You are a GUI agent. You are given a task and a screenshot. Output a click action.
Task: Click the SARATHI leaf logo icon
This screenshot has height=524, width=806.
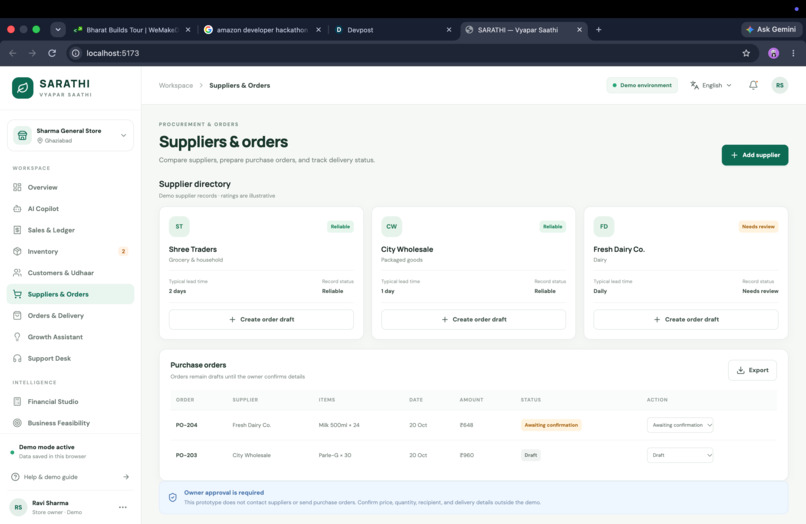click(x=23, y=88)
